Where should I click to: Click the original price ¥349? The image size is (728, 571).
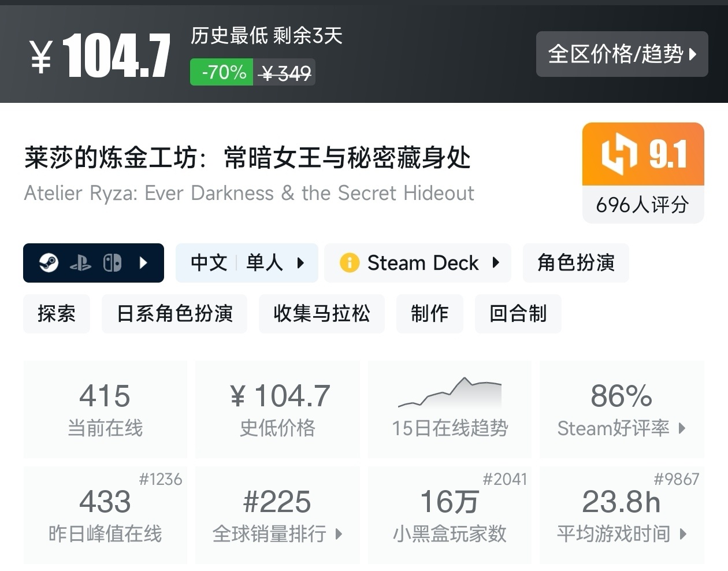(285, 73)
